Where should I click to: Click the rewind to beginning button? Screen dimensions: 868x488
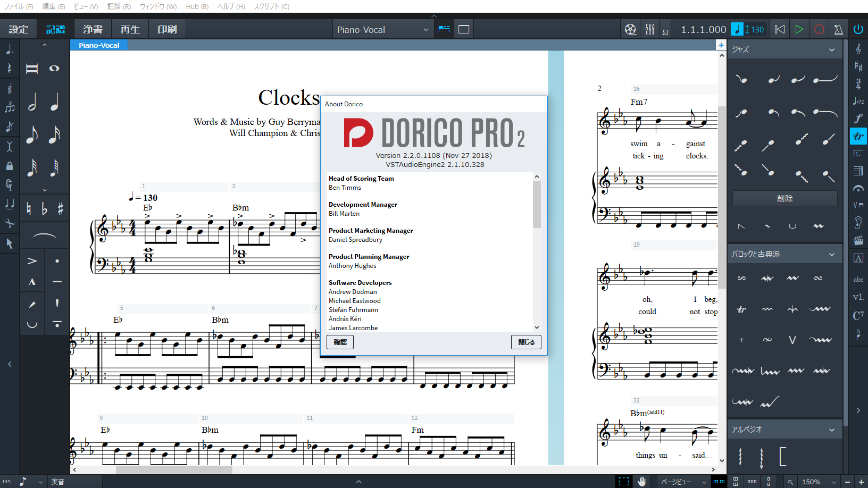pos(780,29)
